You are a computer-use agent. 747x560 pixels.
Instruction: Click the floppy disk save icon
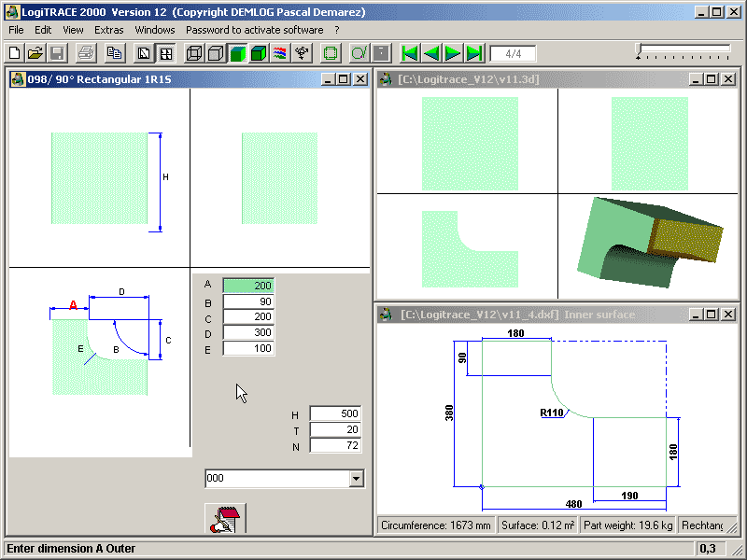(x=57, y=53)
